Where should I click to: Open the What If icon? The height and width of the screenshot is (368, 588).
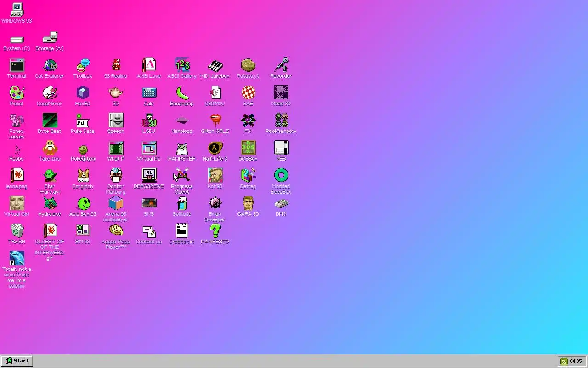[x=116, y=148]
